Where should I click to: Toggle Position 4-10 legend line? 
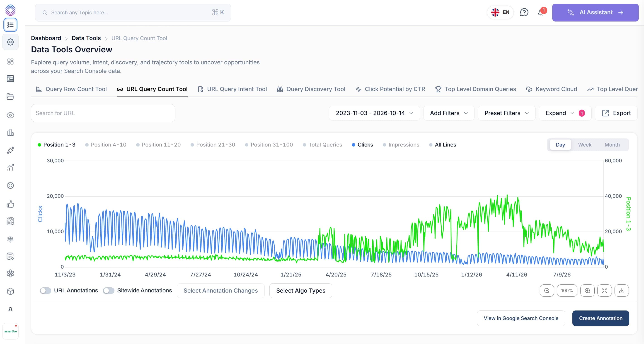tap(106, 145)
